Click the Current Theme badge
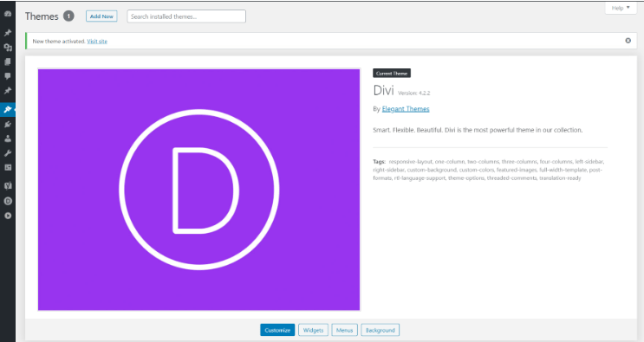 pyautogui.click(x=392, y=74)
